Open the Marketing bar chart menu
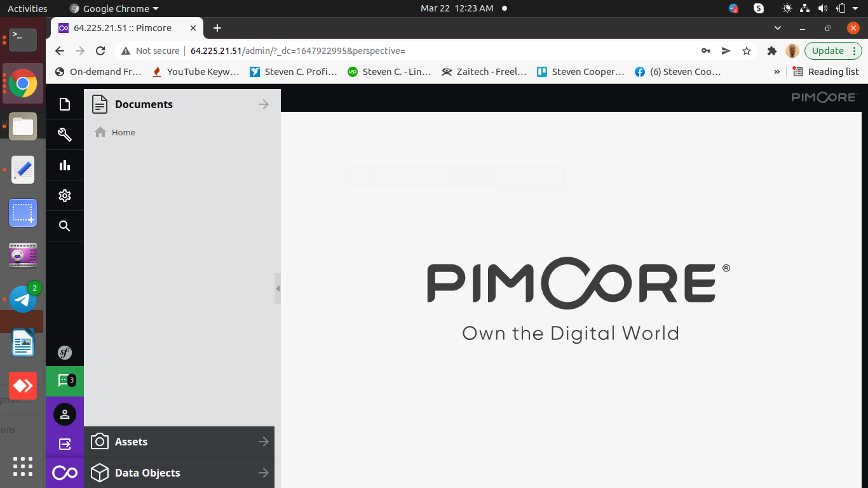This screenshot has width=868, height=488. (x=64, y=165)
